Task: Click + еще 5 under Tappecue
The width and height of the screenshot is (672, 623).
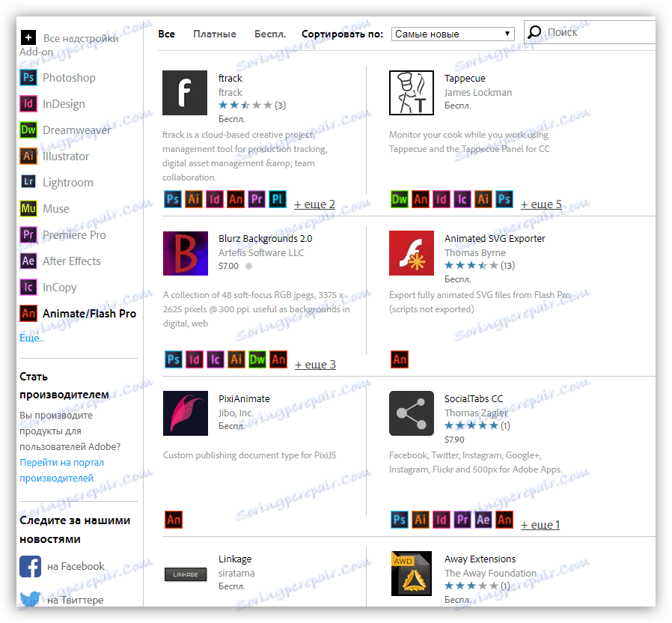Action: [541, 204]
